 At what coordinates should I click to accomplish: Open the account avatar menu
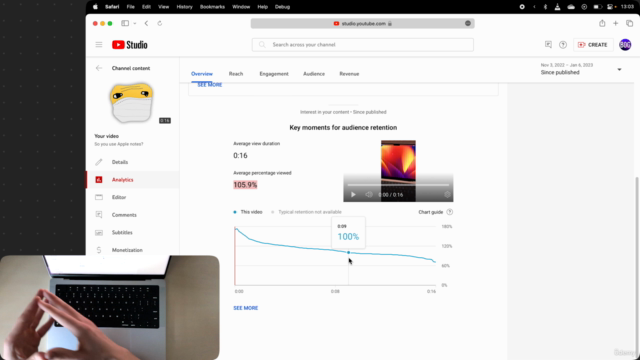click(625, 45)
